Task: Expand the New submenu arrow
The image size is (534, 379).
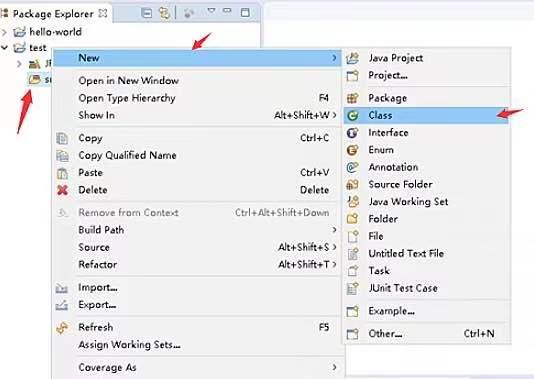Action: (x=334, y=58)
